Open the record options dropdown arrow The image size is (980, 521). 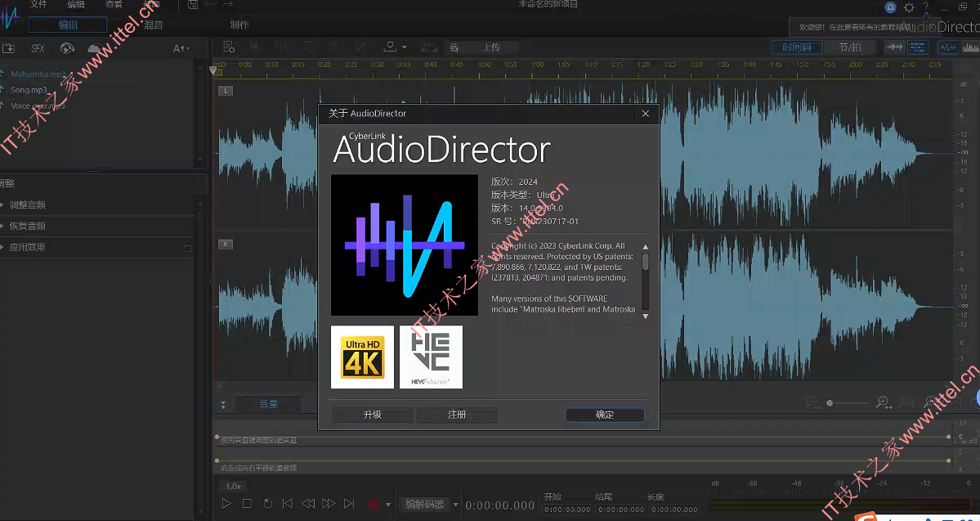click(x=388, y=505)
